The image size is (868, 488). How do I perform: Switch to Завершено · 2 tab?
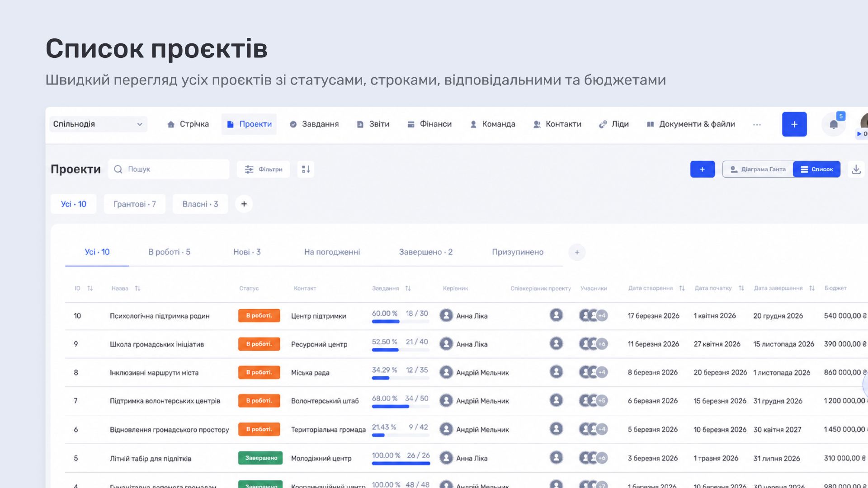(426, 252)
